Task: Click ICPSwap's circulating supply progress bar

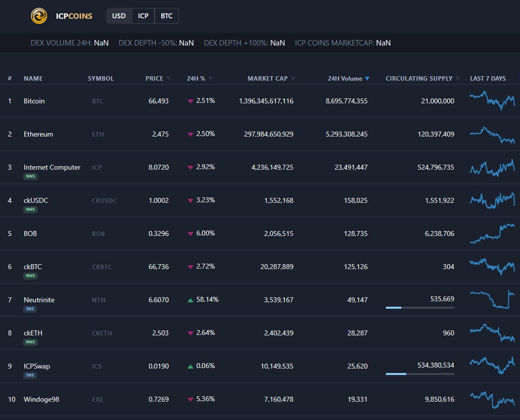Action: 420,374
